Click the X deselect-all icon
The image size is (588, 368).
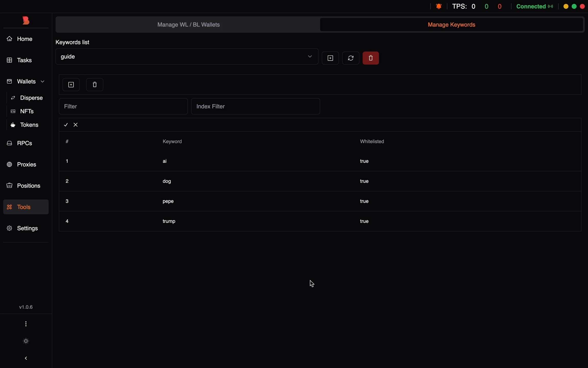76,125
